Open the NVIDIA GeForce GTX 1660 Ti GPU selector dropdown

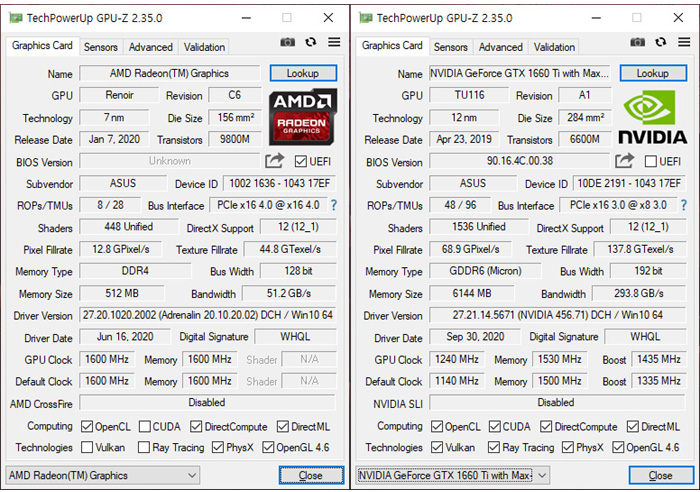point(453,475)
